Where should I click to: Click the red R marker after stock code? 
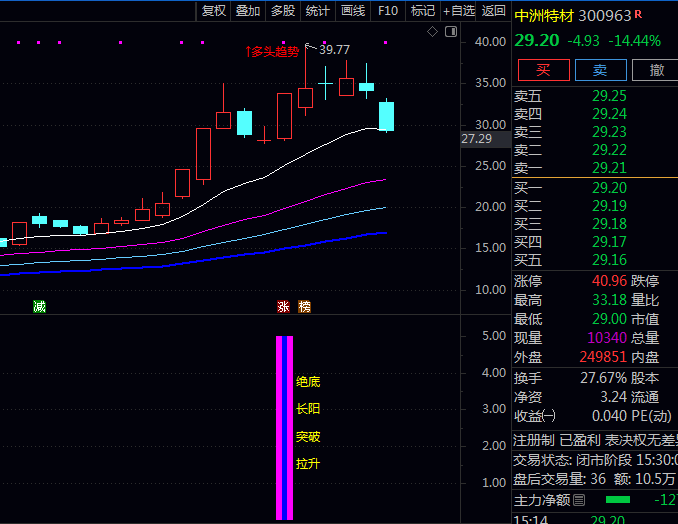639,14
